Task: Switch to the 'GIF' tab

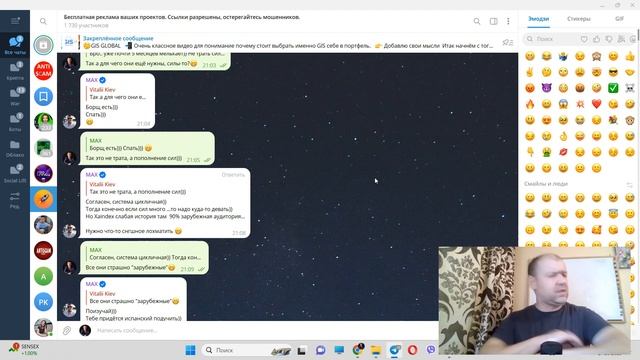Action: click(x=619, y=19)
